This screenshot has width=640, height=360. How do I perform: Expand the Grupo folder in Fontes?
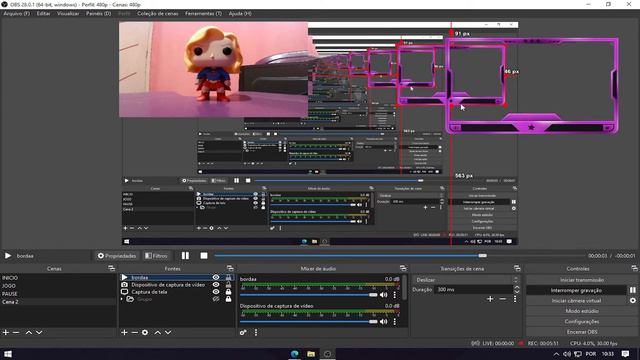122,299
